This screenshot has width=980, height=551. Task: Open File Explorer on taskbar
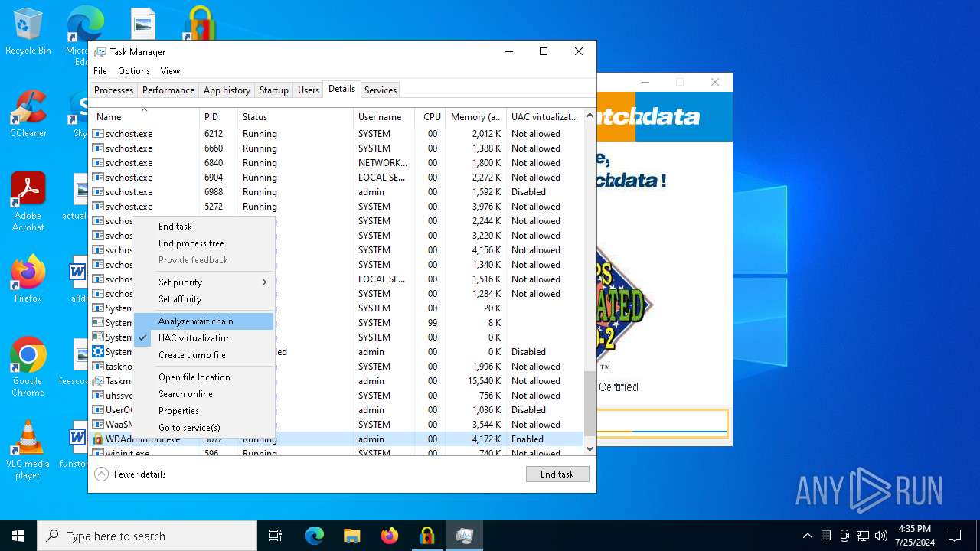pos(351,536)
